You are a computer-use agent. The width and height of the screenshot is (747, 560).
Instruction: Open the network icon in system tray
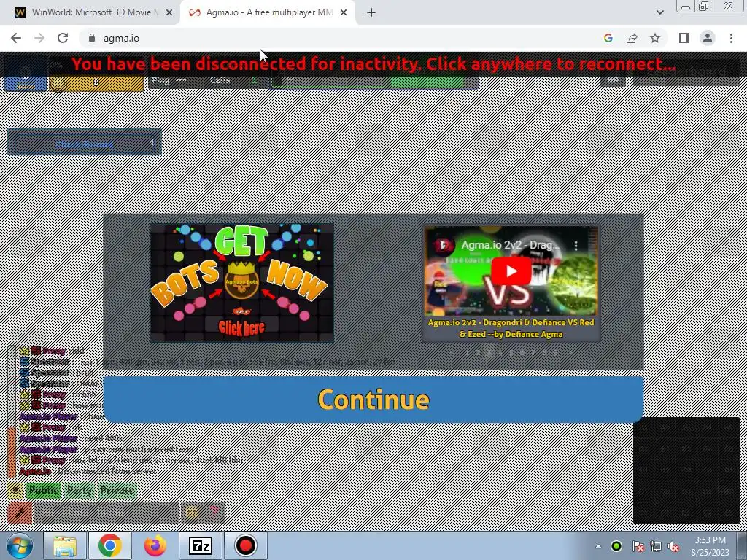pyautogui.click(x=656, y=547)
